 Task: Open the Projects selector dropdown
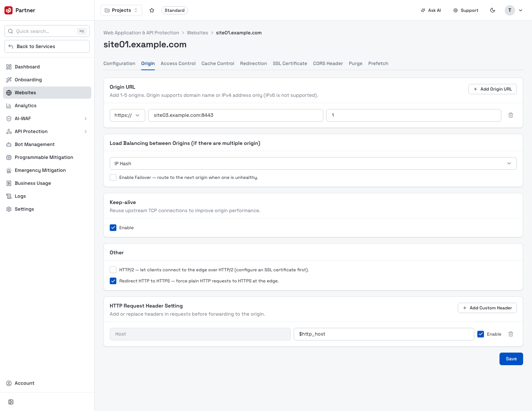(x=121, y=10)
